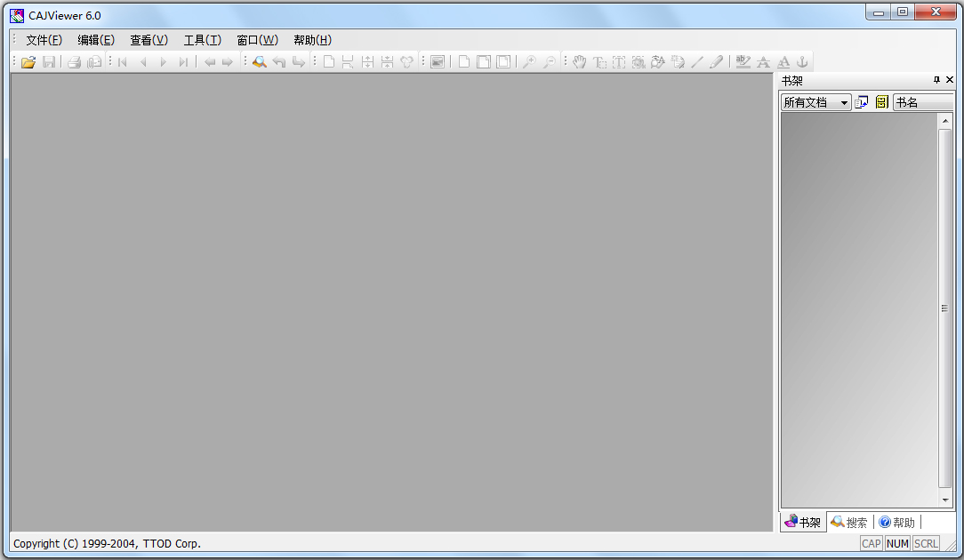
Task: Open a document using the folder icon
Action: (27, 61)
